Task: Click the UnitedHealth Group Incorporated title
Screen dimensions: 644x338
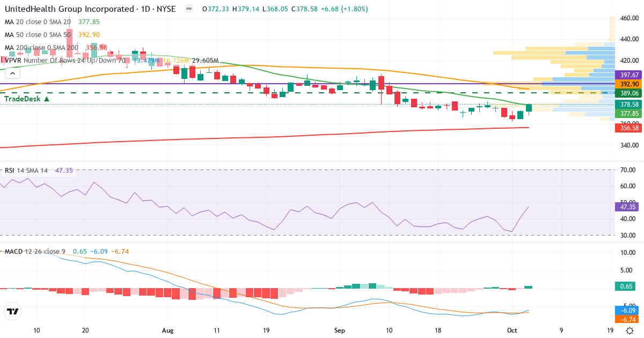Action: (69, 9)
